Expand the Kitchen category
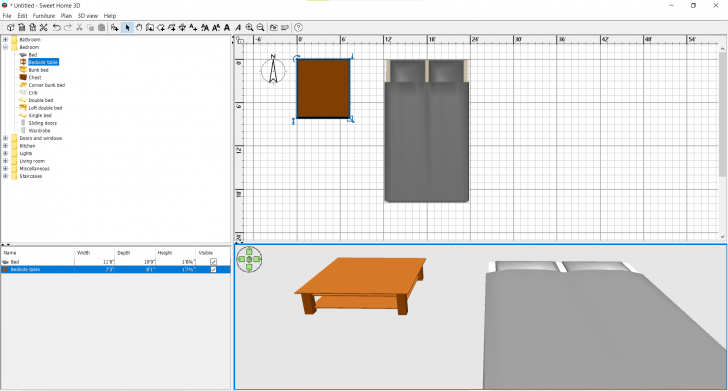The image size is (728, 391). point(6,146)
